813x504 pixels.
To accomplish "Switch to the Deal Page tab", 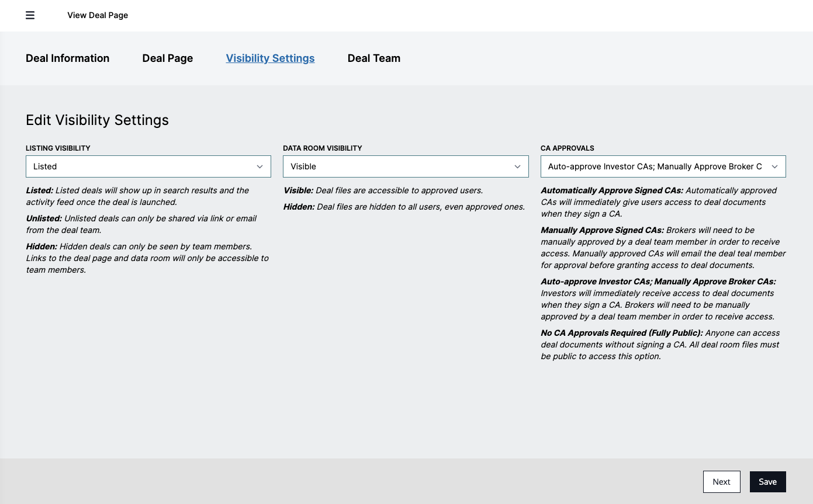I will 168,58.
